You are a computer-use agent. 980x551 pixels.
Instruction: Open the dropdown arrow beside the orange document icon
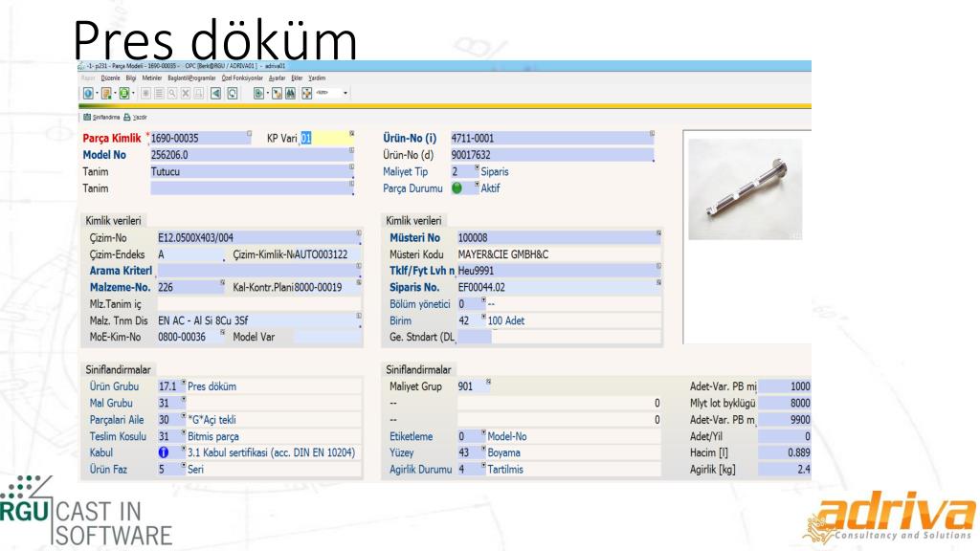tap(115, 93)
